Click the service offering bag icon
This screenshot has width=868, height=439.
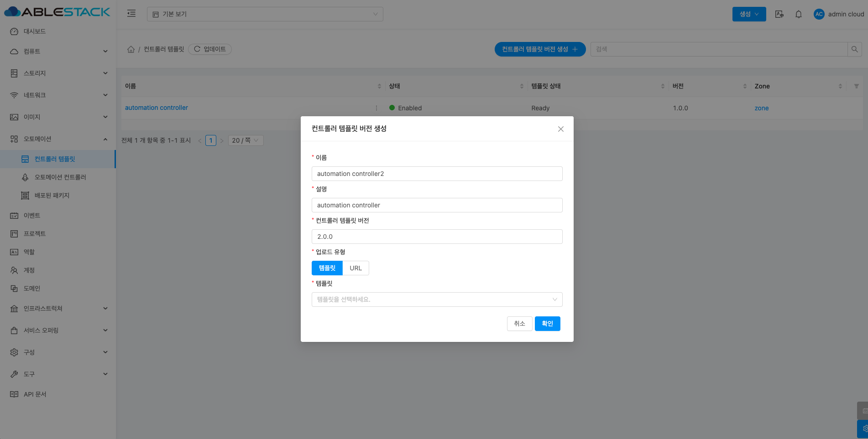click(14, 331)
